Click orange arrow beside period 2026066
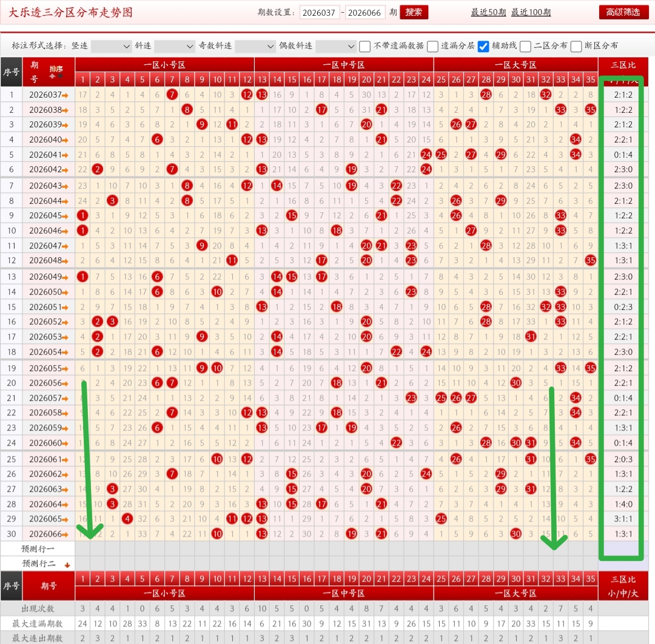The height and width of the screenshot is (644, 655). click(x=65, y=535)
